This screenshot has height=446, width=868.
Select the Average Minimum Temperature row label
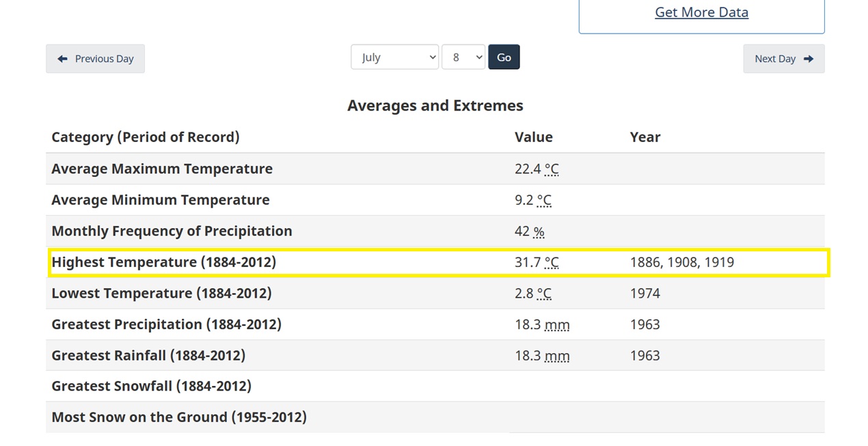pos(161,200)
